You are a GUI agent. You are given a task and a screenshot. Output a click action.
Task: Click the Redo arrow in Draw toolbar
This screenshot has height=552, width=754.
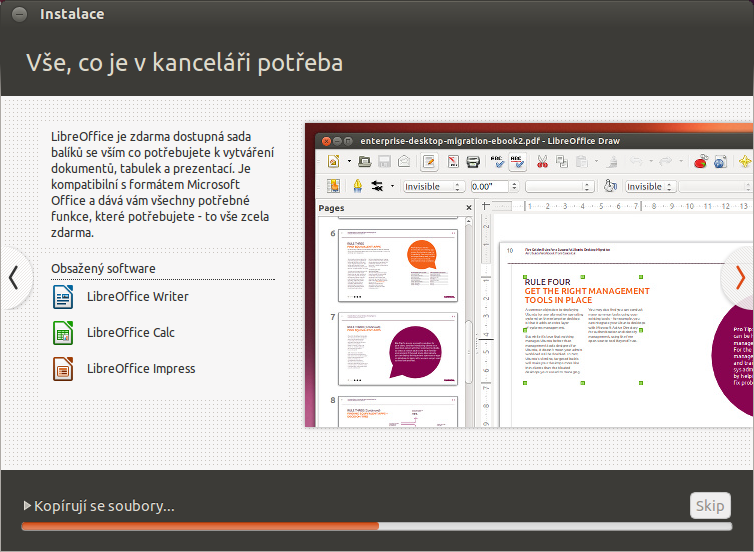(666, 162)
